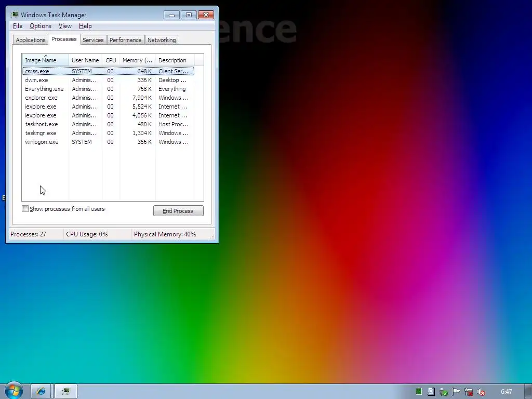Open the View menu

[x=65, y=26]
